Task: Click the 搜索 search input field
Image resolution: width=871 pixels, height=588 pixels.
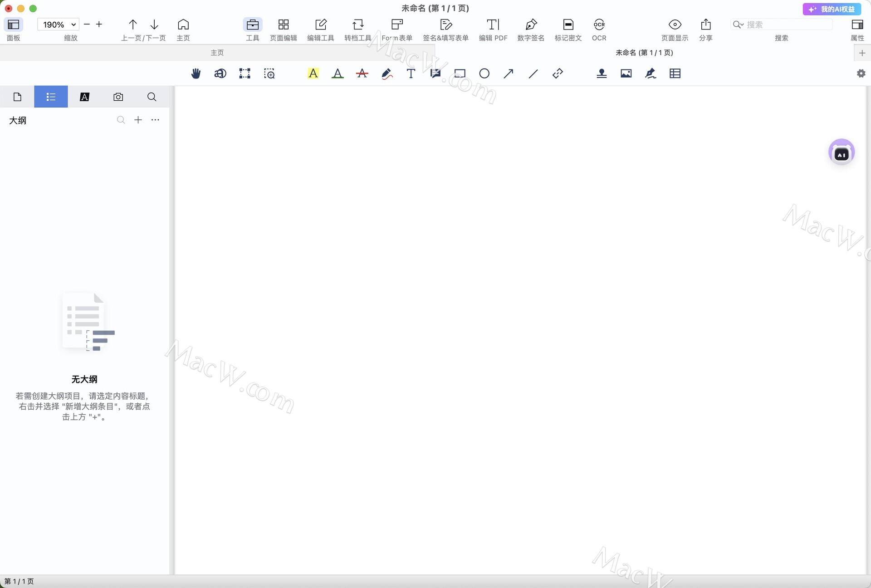Action: tap(782, 24)
